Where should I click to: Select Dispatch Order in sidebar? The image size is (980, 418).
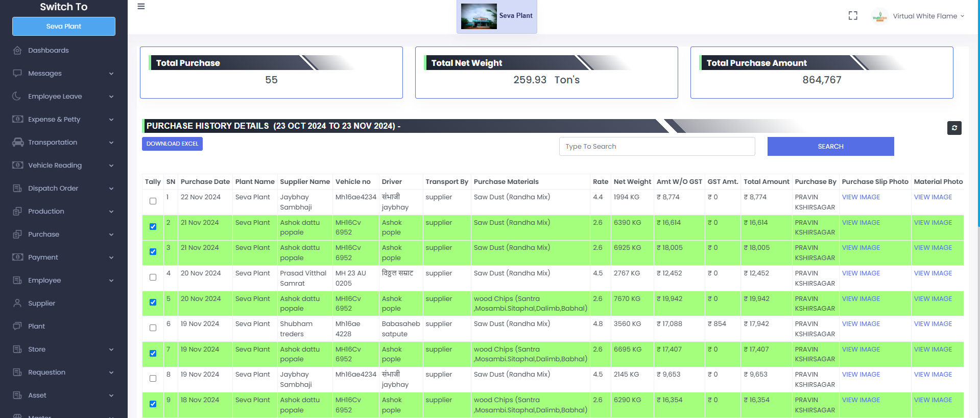(53, 189)
